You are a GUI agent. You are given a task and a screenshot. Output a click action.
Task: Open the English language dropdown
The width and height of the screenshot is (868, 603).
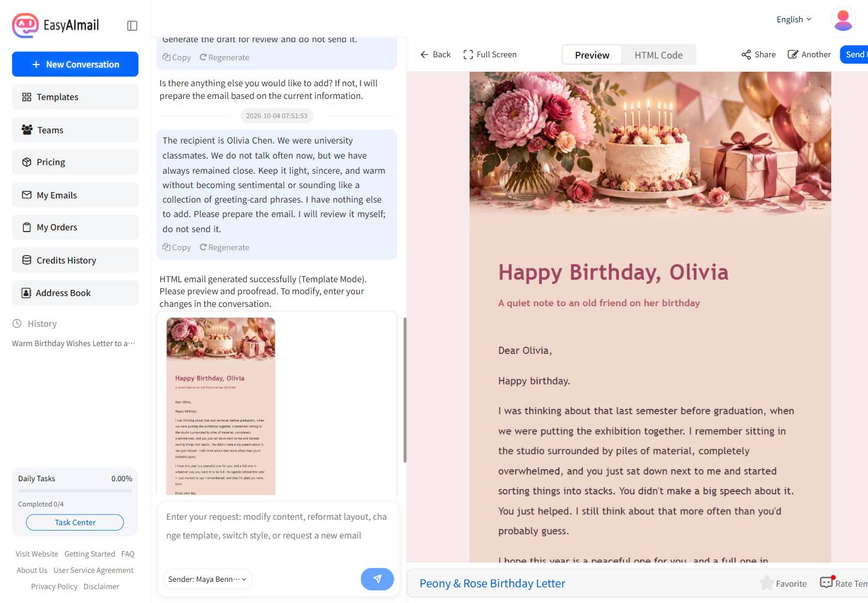point(794,19)
